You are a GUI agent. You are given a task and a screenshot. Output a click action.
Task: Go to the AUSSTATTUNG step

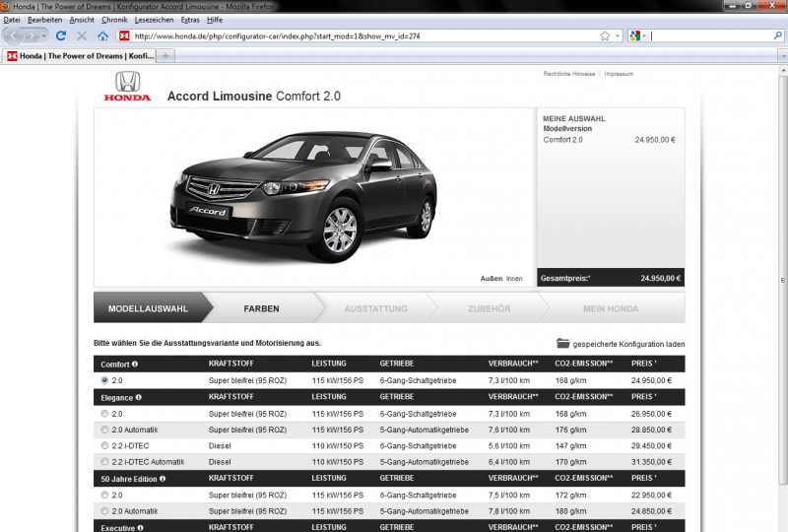tap(376, 308)
